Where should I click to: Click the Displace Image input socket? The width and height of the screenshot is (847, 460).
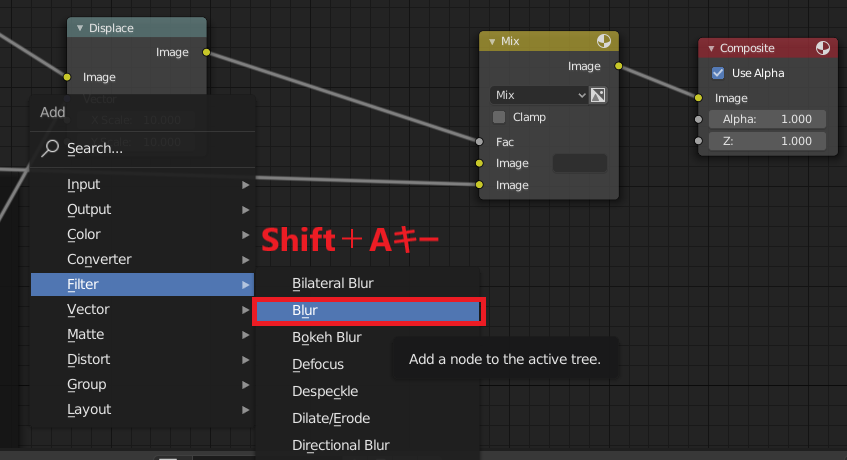pos(67,77)
